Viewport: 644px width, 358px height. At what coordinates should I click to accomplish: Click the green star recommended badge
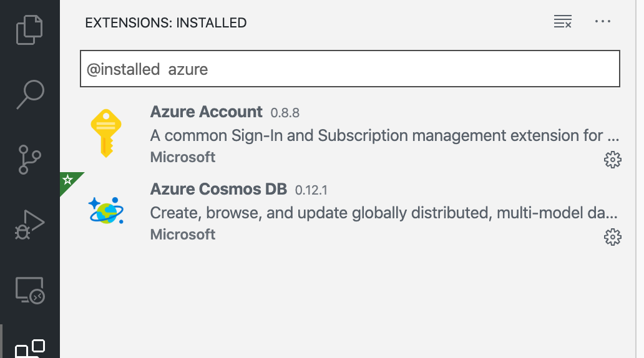[x=68, y=180]
